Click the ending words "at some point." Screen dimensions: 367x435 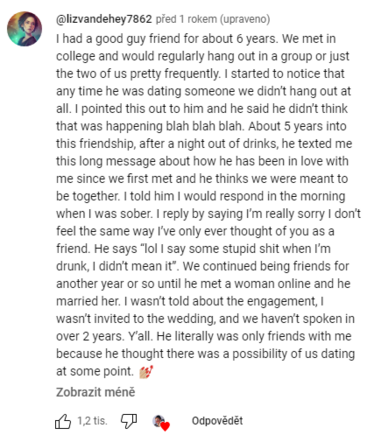click(x=95, y=371)
